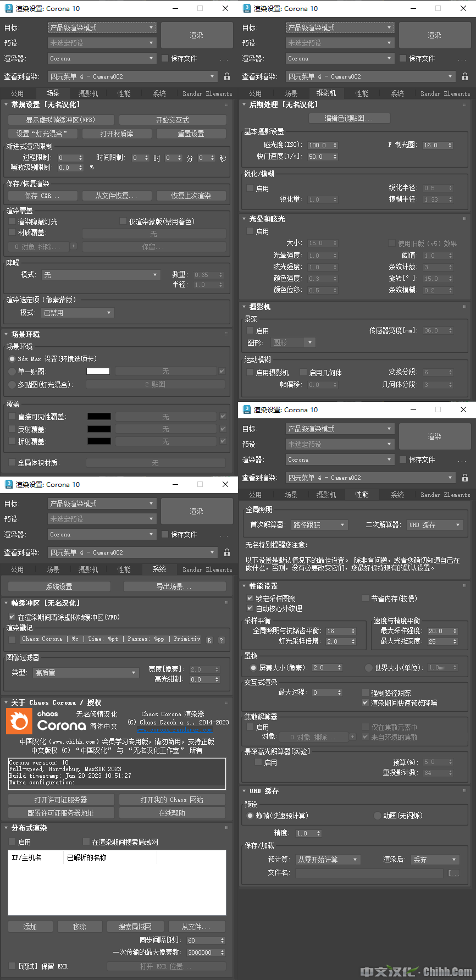
Task: Click the lock icon in the 系统-tab window
Action: point(227,552)
